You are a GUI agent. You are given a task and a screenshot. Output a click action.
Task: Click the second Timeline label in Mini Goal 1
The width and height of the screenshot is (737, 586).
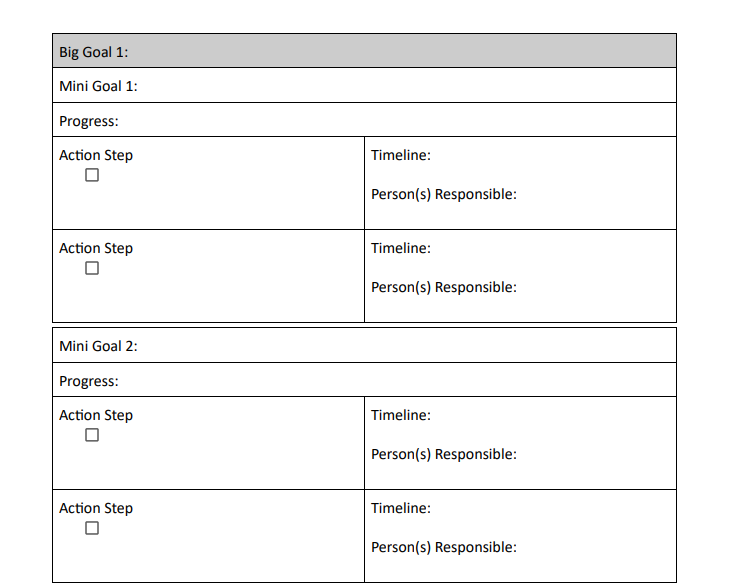pyautogui.click(x=401, y=248)
